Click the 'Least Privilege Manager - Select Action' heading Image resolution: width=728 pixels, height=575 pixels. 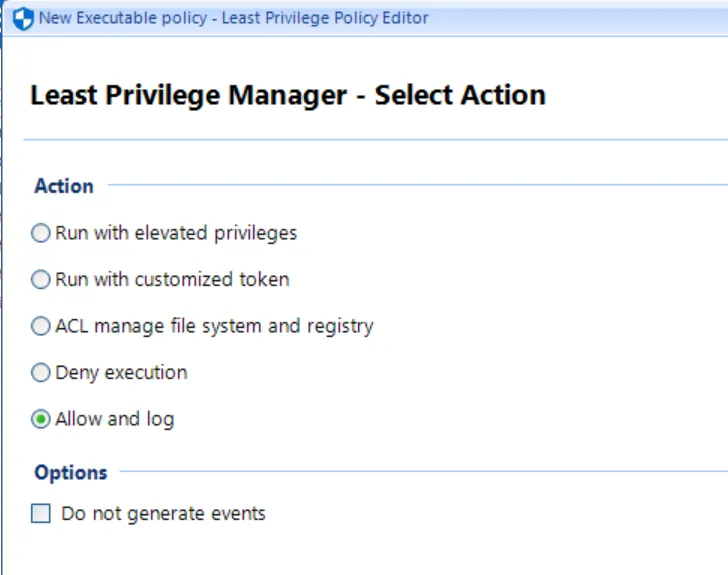pyautogui.click(x=288, y=96)
